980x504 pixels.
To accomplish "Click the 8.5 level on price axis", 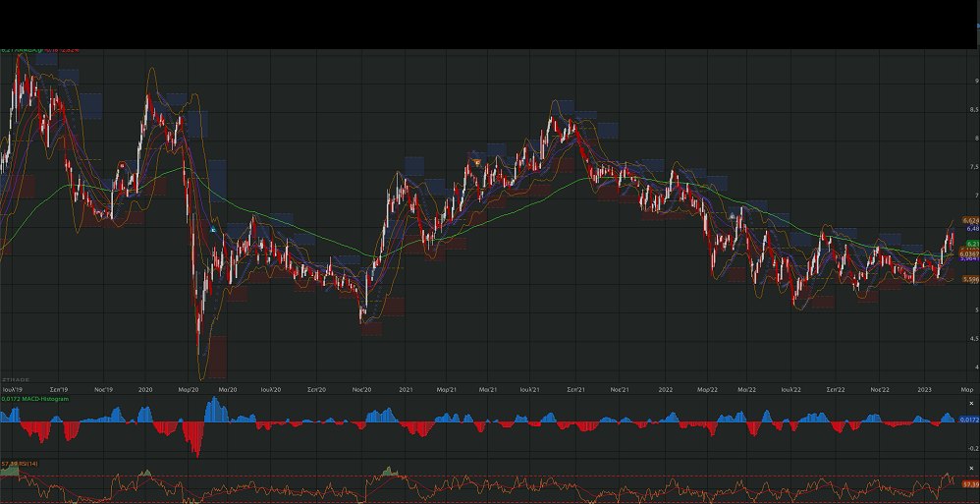I will tap(972, 110).
